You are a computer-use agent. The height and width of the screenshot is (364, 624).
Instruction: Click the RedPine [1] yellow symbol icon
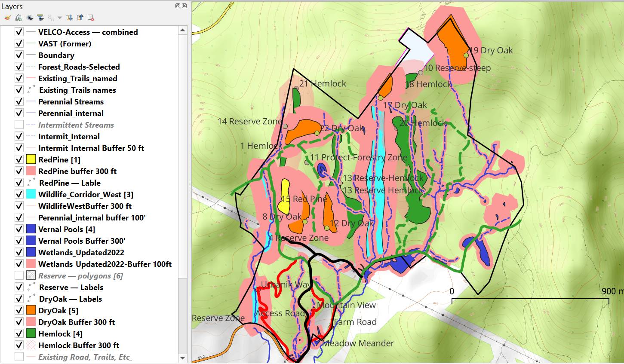[31, 159]
